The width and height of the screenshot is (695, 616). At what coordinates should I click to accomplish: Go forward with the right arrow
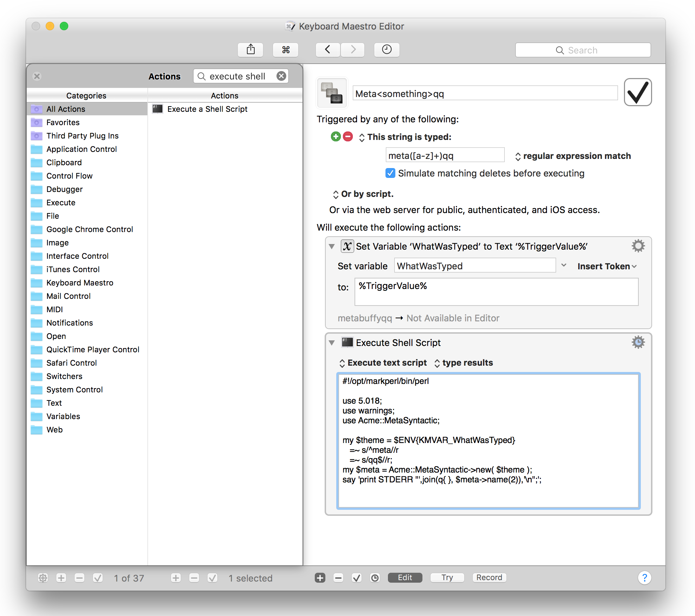(352, 50)
